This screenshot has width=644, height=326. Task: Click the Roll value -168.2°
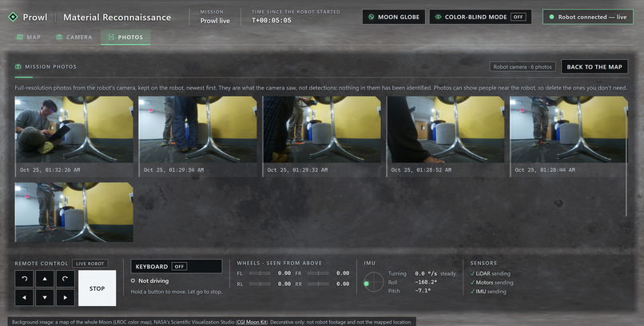(x=426, y=283)
